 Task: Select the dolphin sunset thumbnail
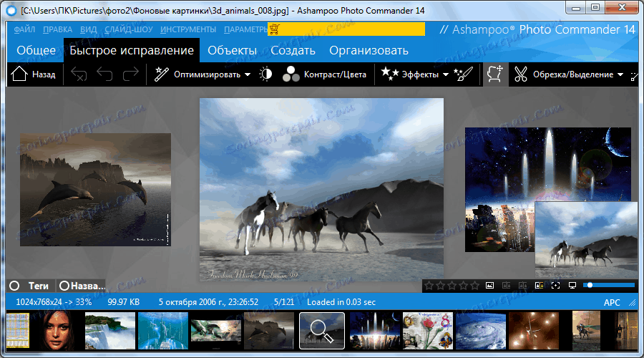point(216,331)
